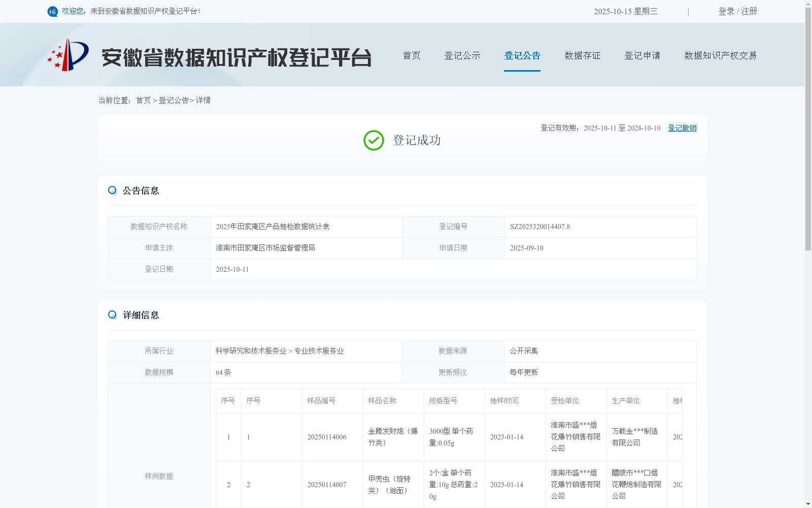Click the 安徽省数据知识产权登记平台 title
Image resolution: width=812 pixels, height=508 pixels.
[236, 57]
